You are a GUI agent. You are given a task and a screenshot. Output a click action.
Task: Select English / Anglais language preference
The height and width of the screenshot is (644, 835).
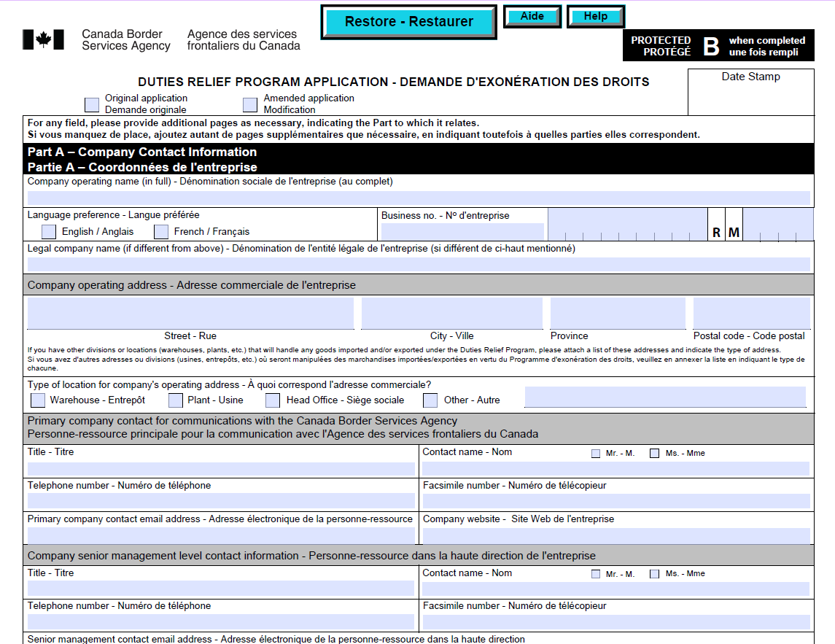pyautogui.click(x=48, y=232)
